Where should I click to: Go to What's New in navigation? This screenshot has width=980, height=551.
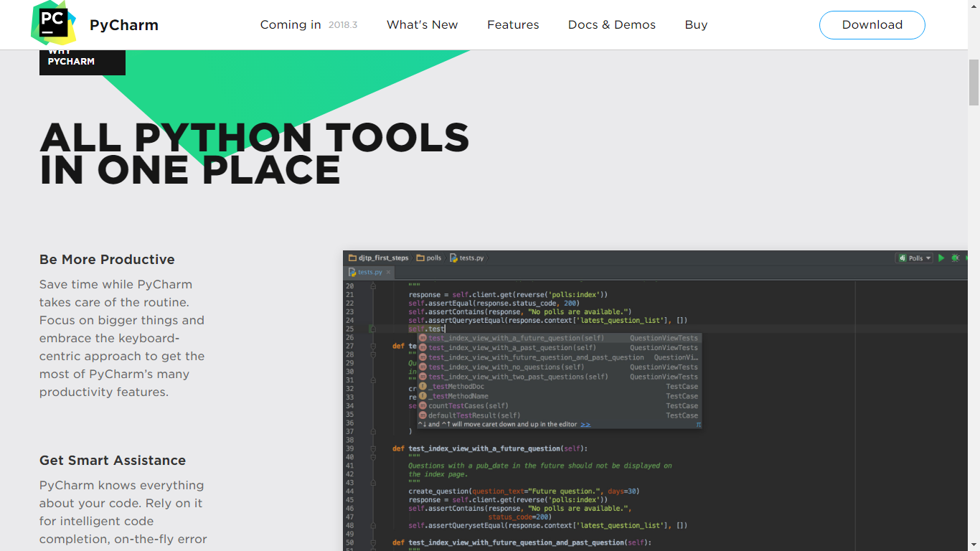422,25
